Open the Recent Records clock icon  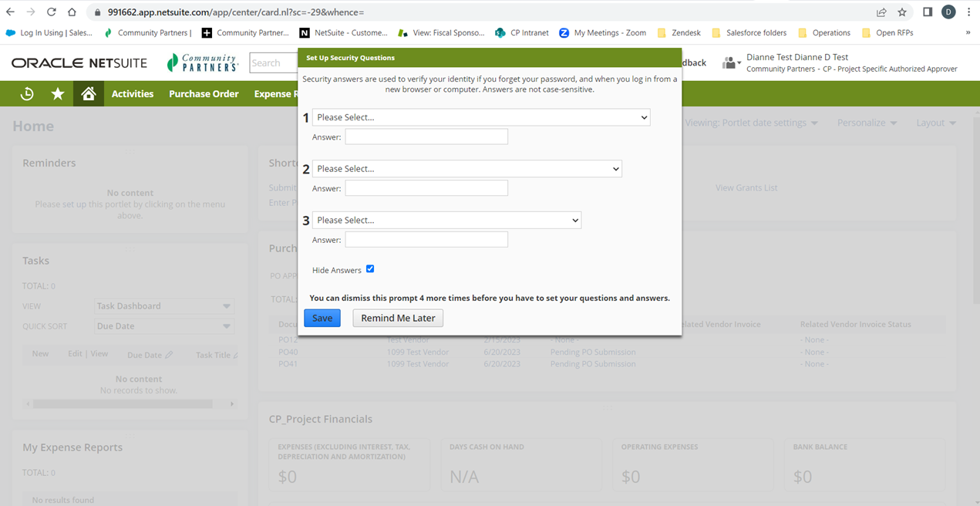(x=27, y=93)
